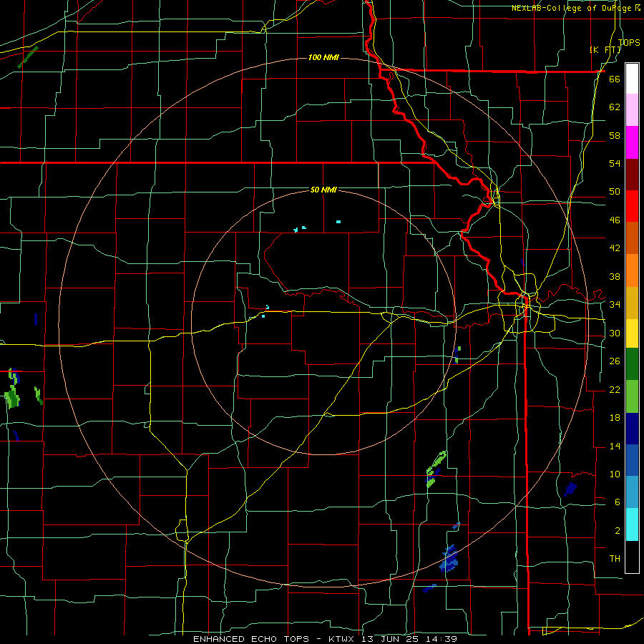Click the dark green diagonal echo streak at top-left
Screen dimensions: 644x644
point(28,57)
